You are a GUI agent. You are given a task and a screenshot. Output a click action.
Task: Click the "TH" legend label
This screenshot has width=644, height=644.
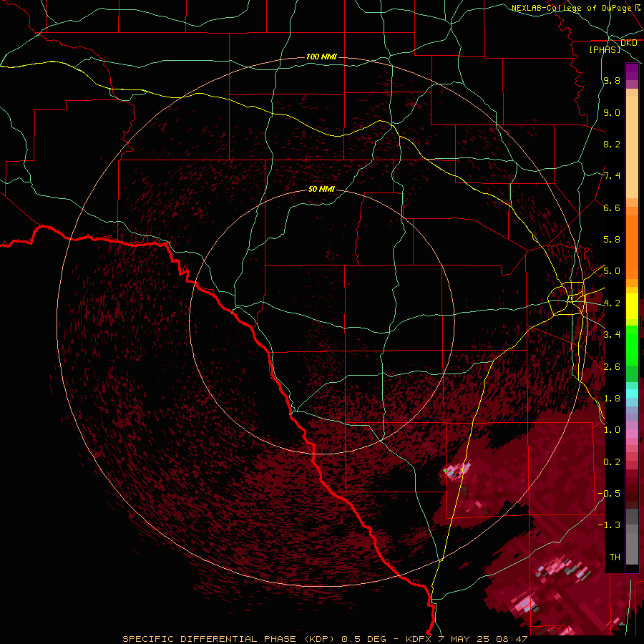(x=615, y=557)
